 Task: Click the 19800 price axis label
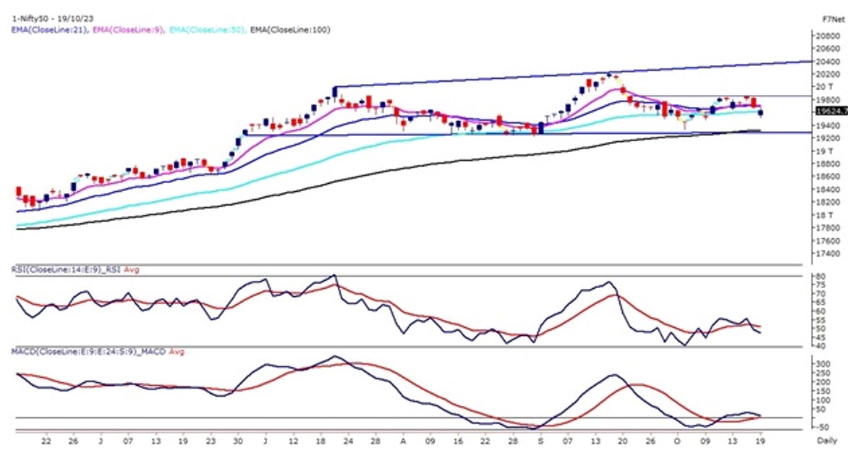[829, 100]
